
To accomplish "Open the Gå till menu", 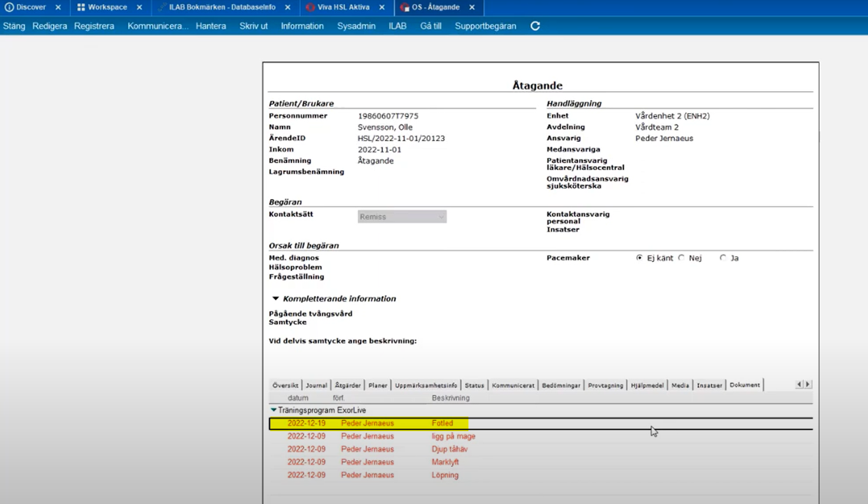I will point(431,26).
